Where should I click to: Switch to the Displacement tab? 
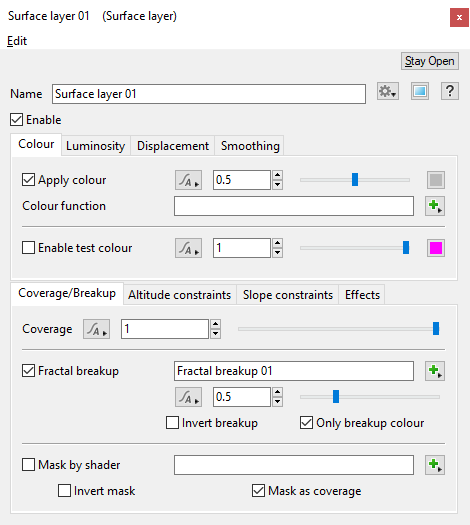tap(173, 146)
